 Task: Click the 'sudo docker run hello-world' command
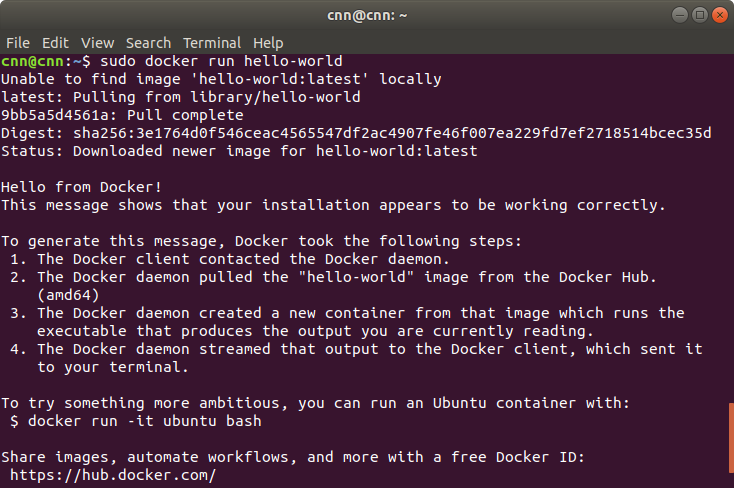tap(221, 61)
